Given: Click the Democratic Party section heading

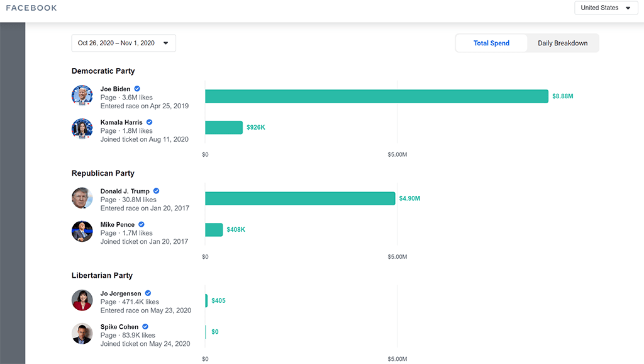Looking at the screenshot, I should click(103, 71).
